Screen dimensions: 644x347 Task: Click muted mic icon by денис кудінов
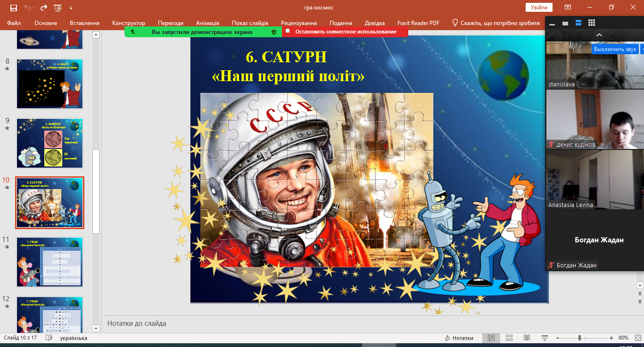pos(551,144)
